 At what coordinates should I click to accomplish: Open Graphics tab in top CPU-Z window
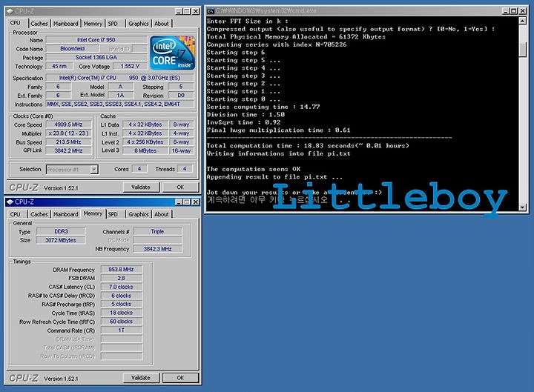click(138, 24)
